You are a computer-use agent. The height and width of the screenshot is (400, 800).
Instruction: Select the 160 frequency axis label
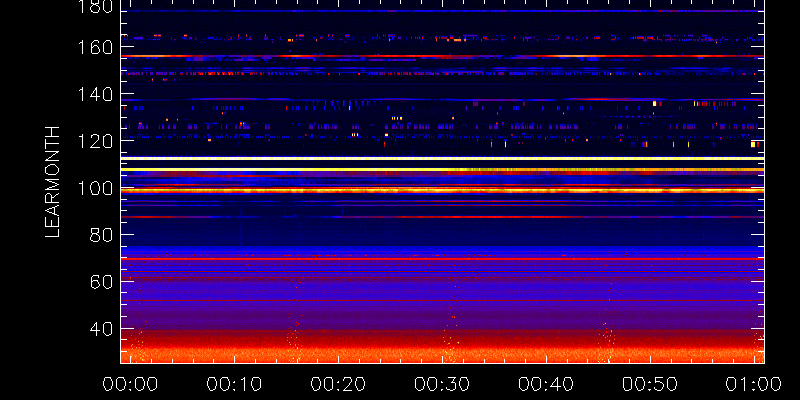(x=95, y=47)
